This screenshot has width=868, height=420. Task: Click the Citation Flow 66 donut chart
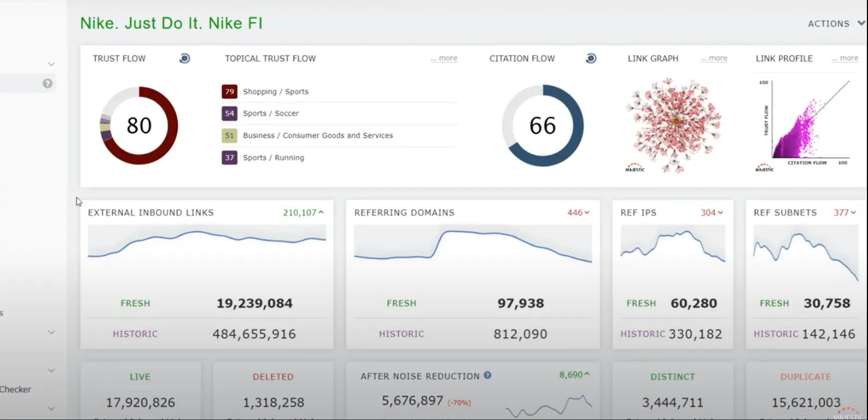coord(543,125)
